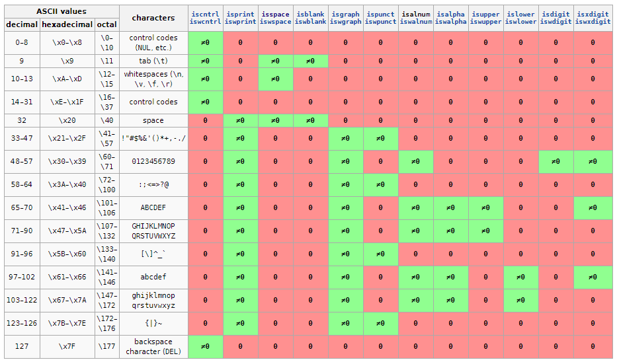Click iscntrl value in the 127 row

pyautogui.click(x=206, y=347)
